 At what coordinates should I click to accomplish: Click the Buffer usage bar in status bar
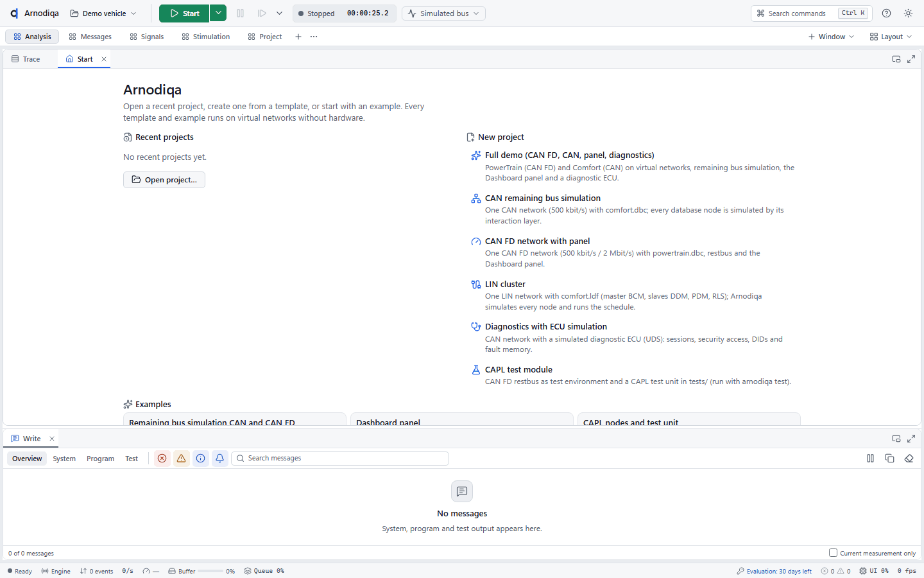pos(210,571)
